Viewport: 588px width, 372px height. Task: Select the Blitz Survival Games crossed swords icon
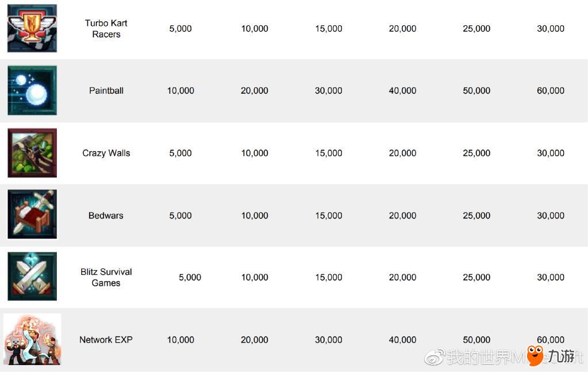(32, 276)
